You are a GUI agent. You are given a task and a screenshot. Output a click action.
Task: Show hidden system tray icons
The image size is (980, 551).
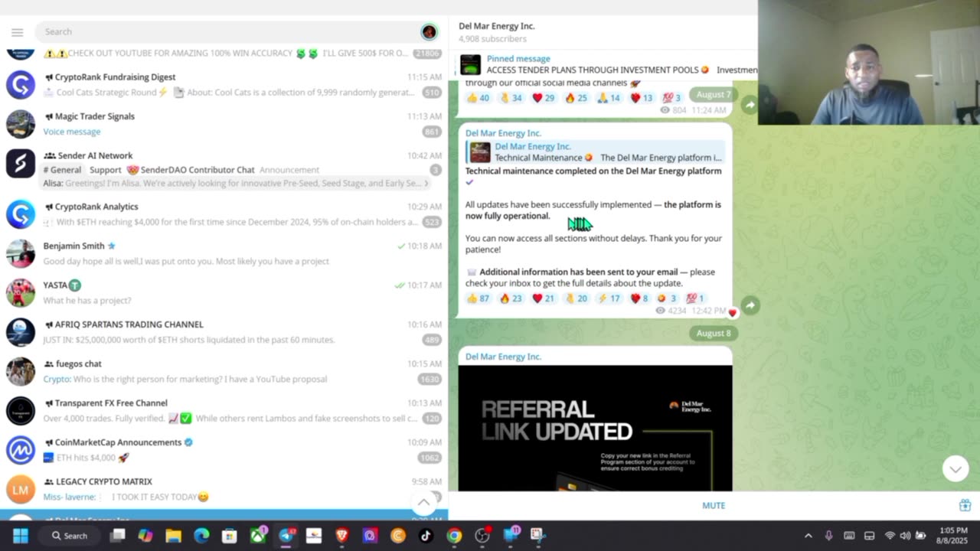pyautogui.click(x=808, y=536)
